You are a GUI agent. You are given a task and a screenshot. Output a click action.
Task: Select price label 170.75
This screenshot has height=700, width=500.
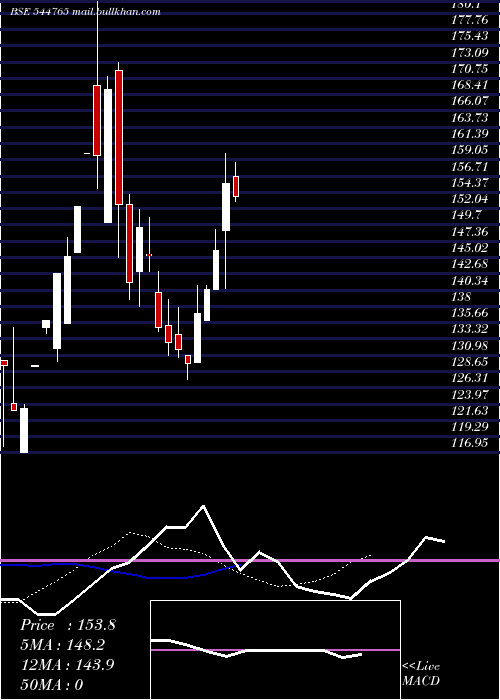[469, 69]
